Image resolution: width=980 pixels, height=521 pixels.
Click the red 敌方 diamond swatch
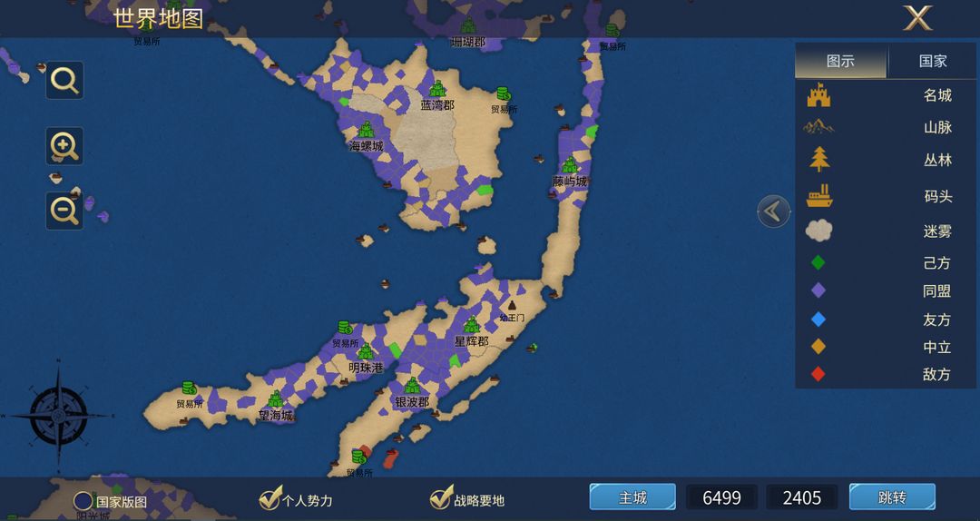(818, 374)
